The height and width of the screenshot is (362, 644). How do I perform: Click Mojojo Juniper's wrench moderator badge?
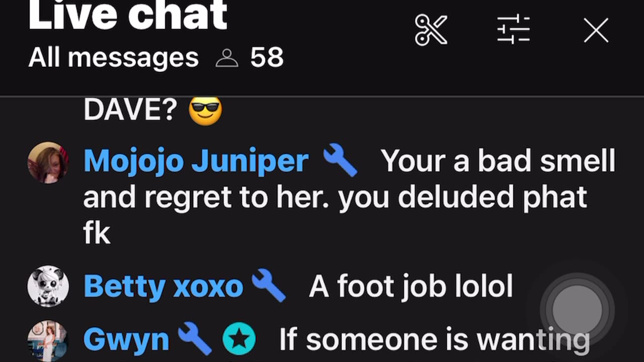click(x=340, y=160)
